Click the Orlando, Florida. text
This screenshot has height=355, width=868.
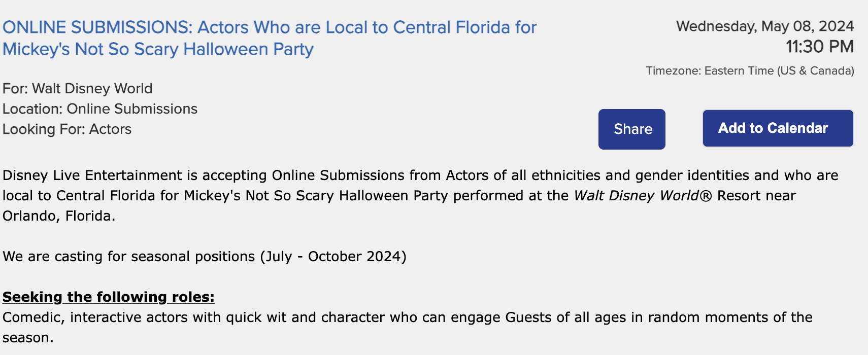[x=59, y=216]
